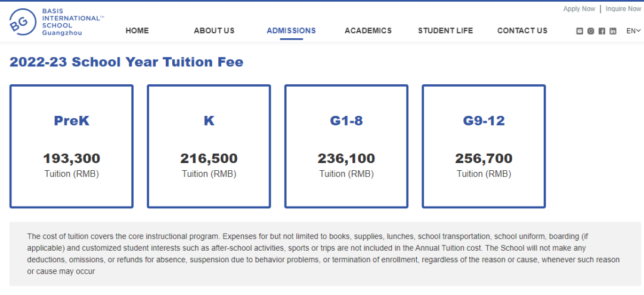Viewport: 644px width, 295px height.
Task: Click the Facebook icon
Action: point(602,31)
